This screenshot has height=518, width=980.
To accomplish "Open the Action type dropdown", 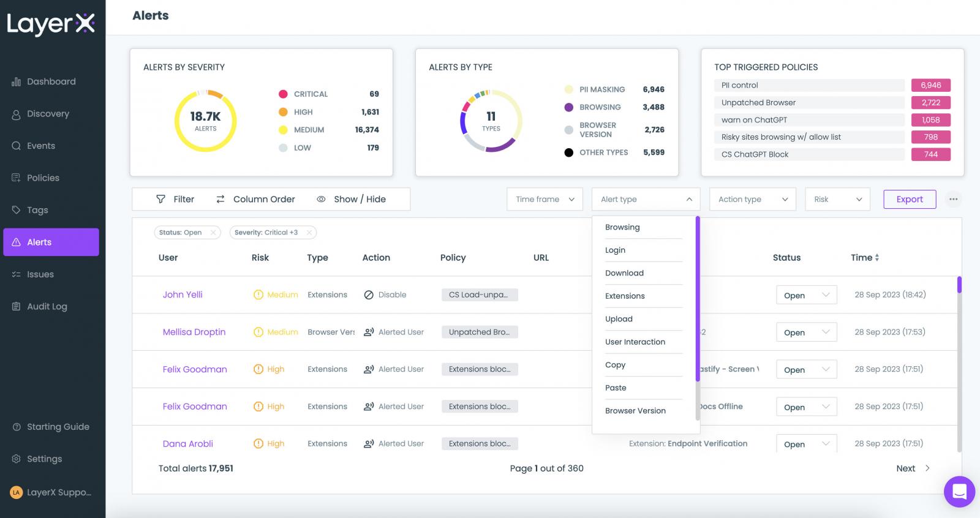I will 753,199.
